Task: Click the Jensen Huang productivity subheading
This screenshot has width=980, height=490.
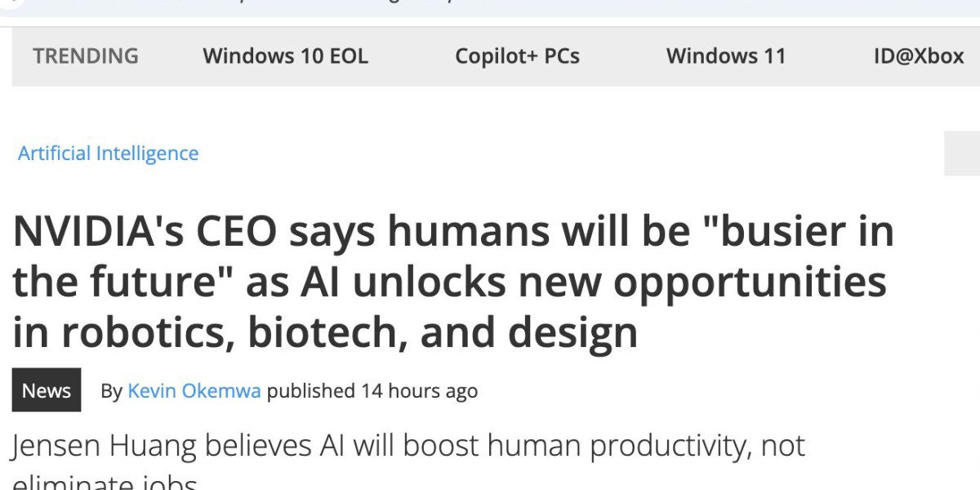Action: [408, 446]
